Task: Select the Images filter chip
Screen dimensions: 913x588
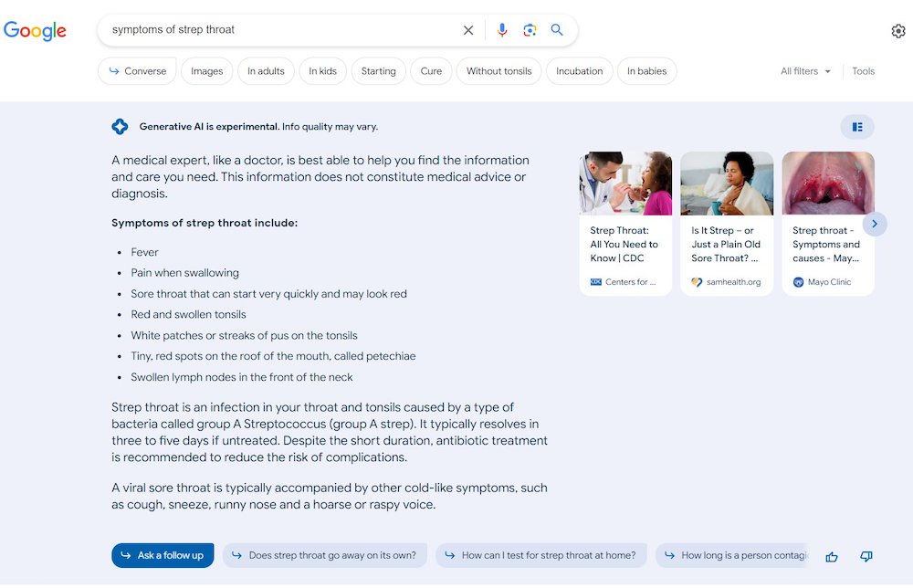Action: (206, 71)
